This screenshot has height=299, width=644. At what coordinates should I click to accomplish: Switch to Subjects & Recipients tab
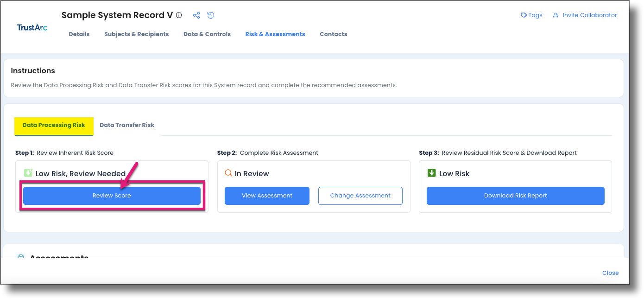tap(137, 34)
